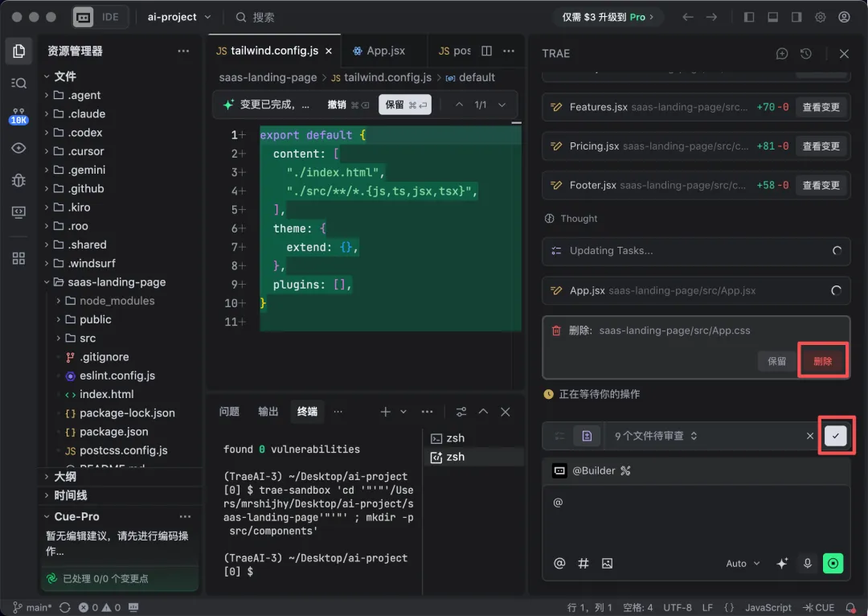
Task: Open chat history in TRAE panel
Action: (x=806, y=54)
